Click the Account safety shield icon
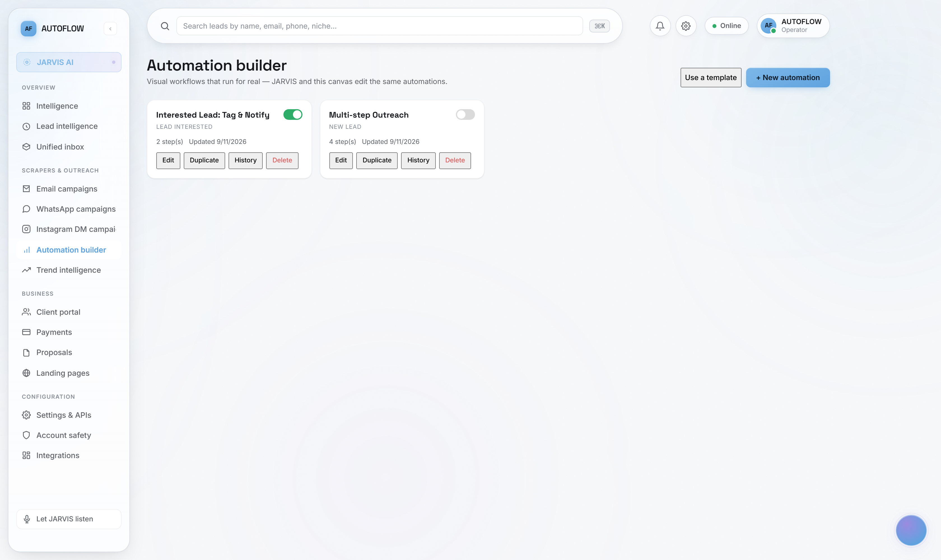This screenshot has height=560, width=941. coord(26,435)
